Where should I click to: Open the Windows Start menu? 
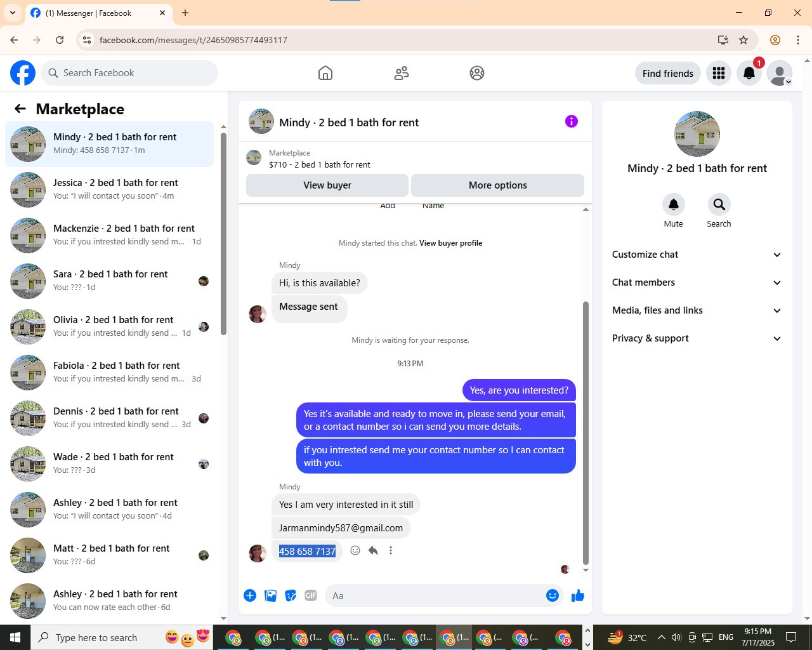(x=15, y=637)
